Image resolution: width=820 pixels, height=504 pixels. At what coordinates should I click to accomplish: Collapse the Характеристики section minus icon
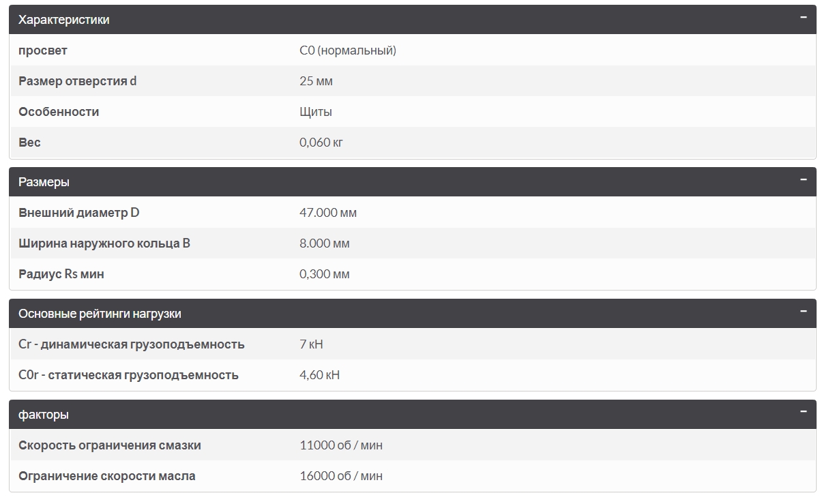[804, 18]
